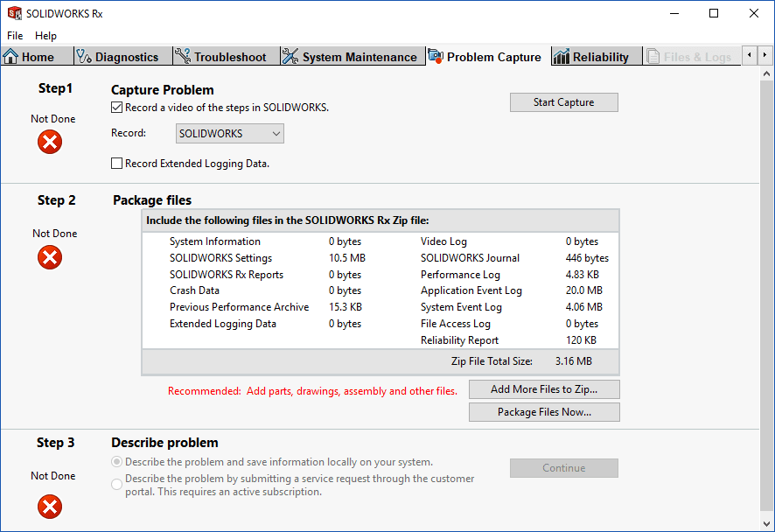Image resolution: width=775 pixels, height=532 pixels.
Task: Click the Troubleshoot wrench icon
Action: click(x=183, y=56)
